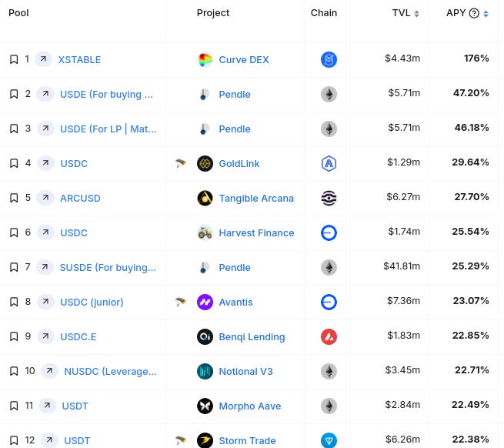Click the Curve DEX rainbow logo
The width and height of the screenshot is (504, 448).
[x=205, y=59]
